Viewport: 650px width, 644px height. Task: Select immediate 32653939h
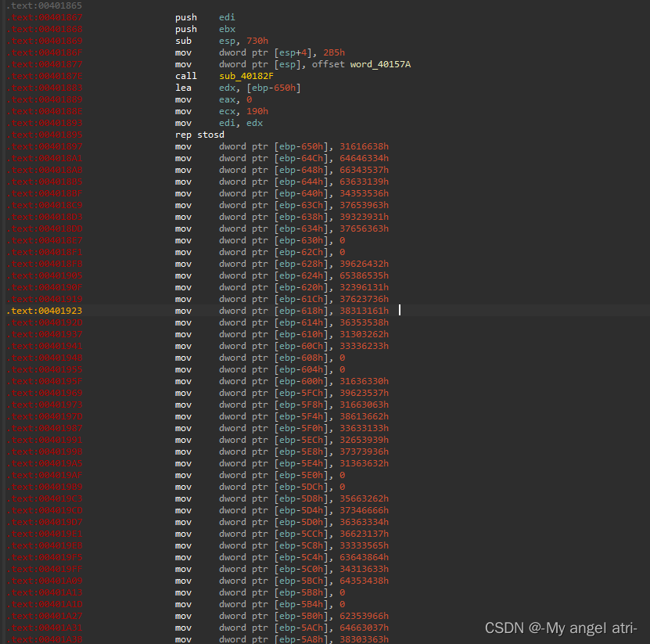(365, 440)
